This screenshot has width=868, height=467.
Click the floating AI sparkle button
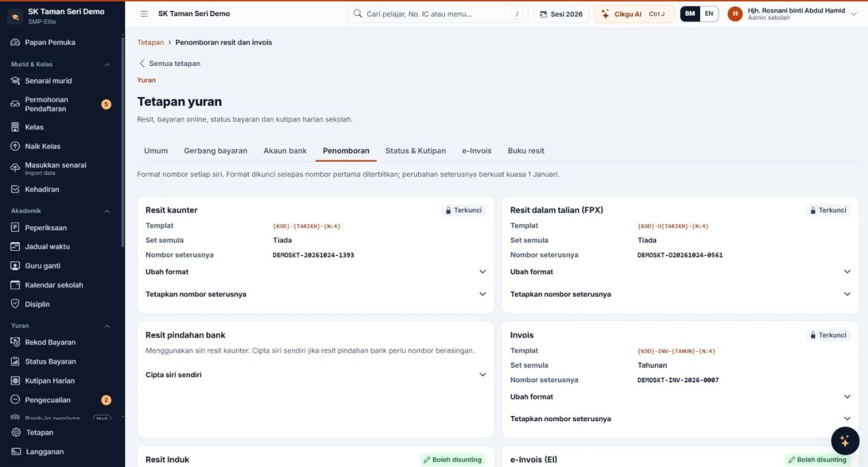(845, 442)
